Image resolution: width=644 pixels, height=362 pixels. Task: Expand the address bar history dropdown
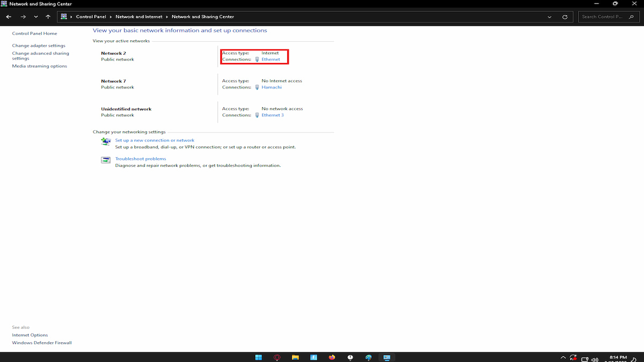(550, 17)
